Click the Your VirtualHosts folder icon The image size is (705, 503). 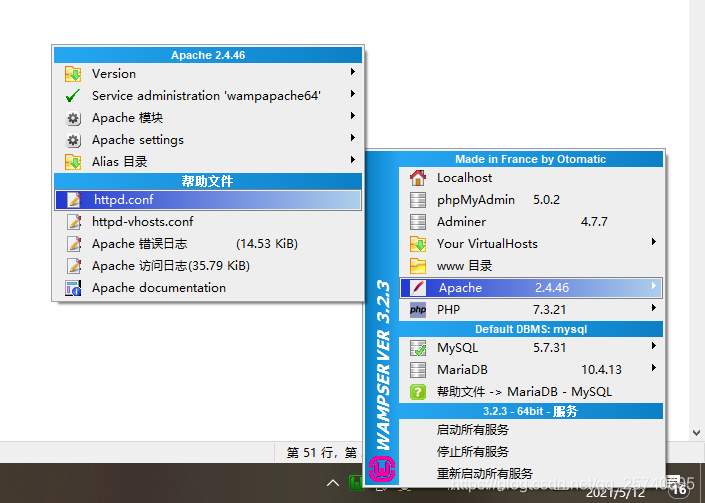418,244
